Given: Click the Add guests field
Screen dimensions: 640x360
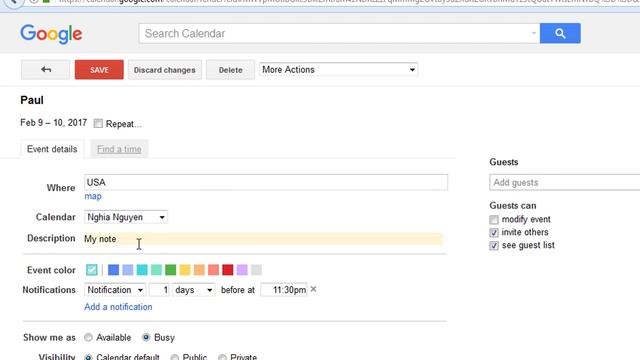Looking at the screenshot, I should click(564, 182).
